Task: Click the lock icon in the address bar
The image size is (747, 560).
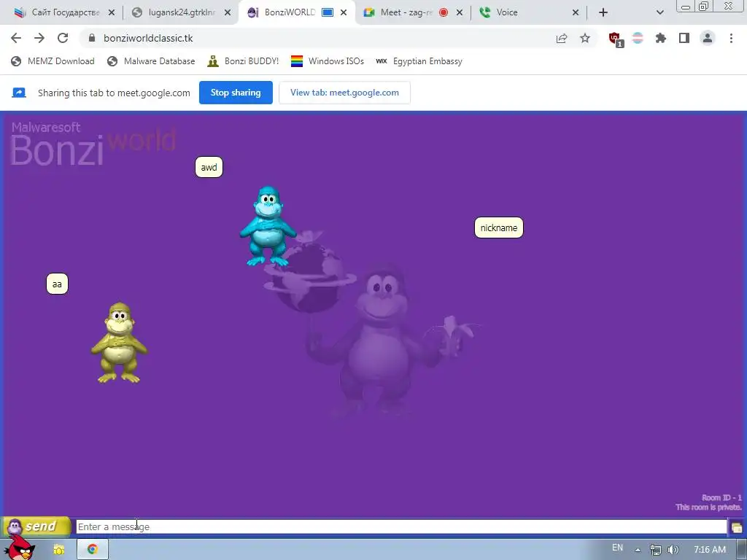Action: 92,38
